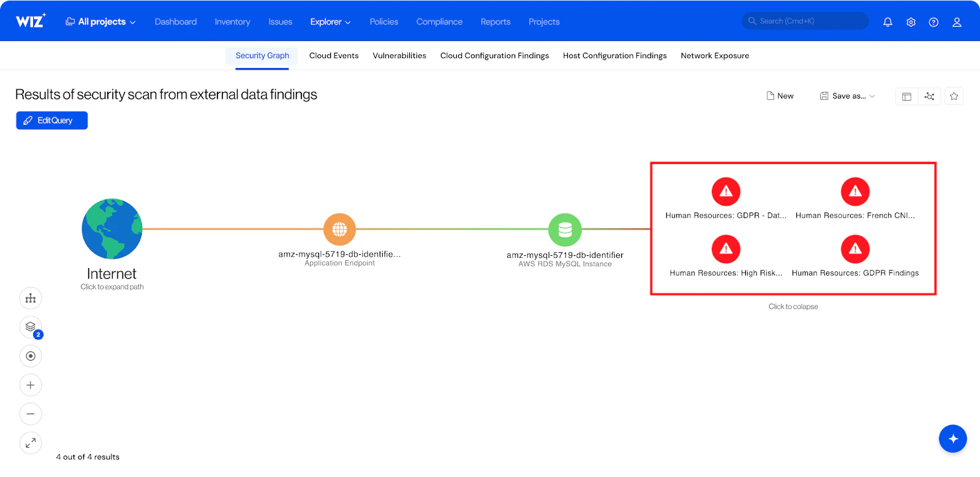Click the High Risk... alert icon
The width and height of the screenshot is (980, 477).
(726, 249)
